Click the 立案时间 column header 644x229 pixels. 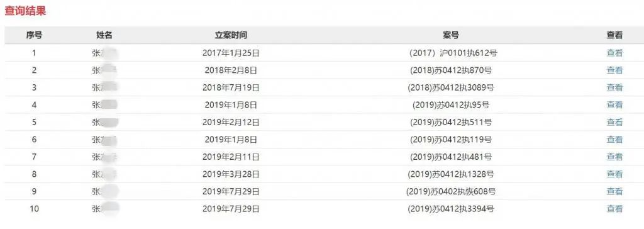click(231, 35)
